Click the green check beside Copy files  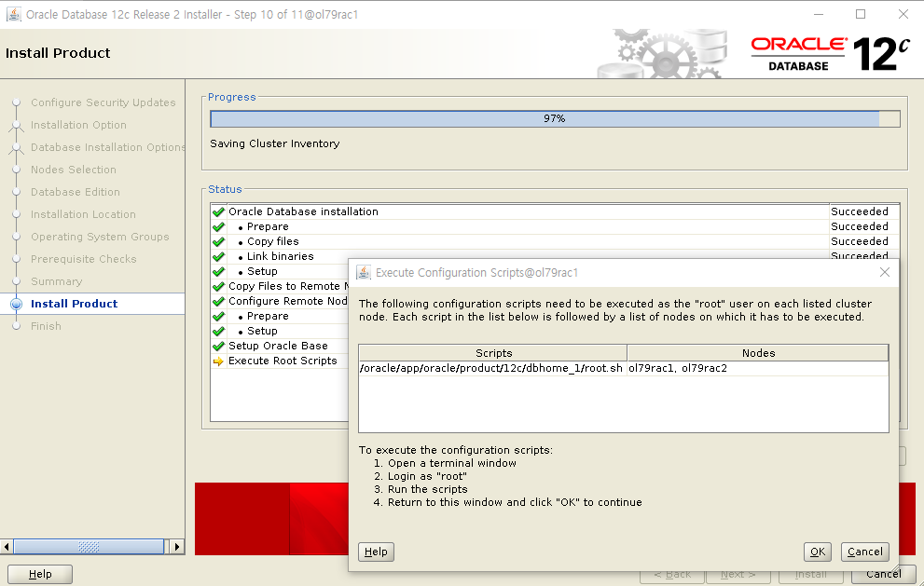(x=218, y=241)
